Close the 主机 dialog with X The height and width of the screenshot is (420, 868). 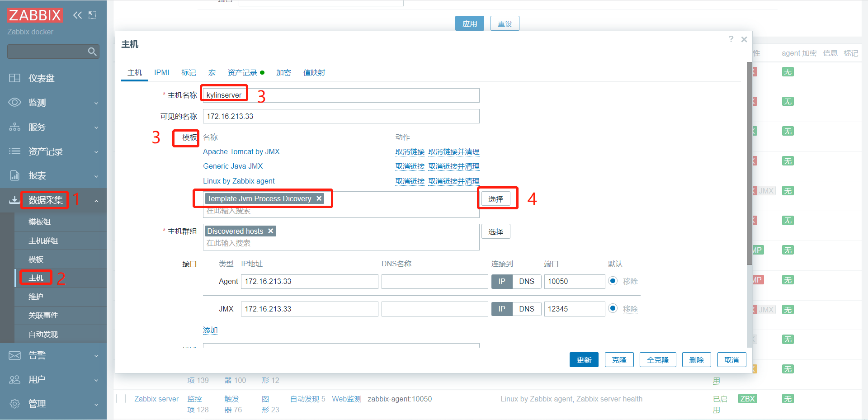click(744, 39)
